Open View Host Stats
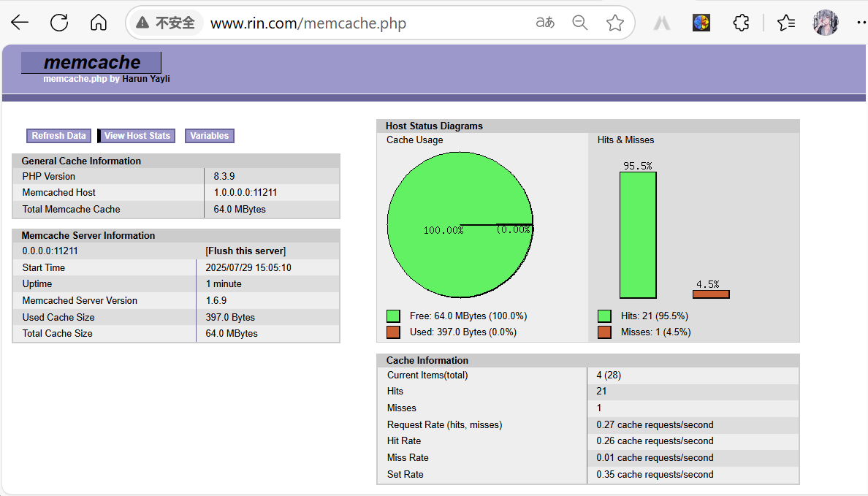This screenshot has height=496, width=868. point(137,136)
